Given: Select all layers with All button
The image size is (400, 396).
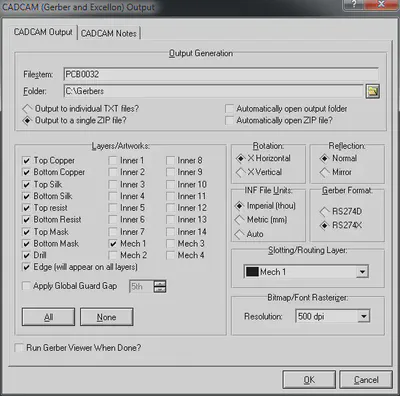Looking at the screenshot, I should coord(48,317).
